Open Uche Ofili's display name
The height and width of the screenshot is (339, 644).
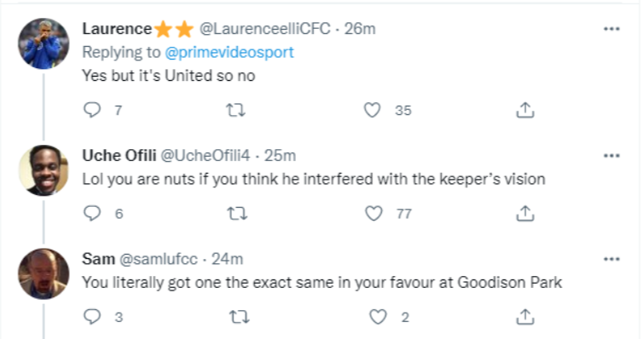(x=119, y=155)
